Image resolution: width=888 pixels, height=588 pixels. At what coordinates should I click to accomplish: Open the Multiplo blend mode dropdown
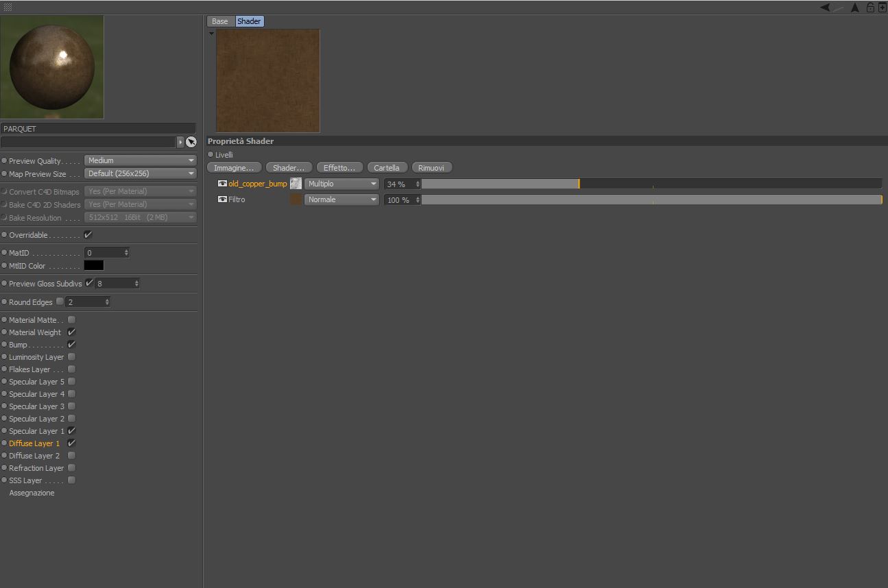[341, 184]
